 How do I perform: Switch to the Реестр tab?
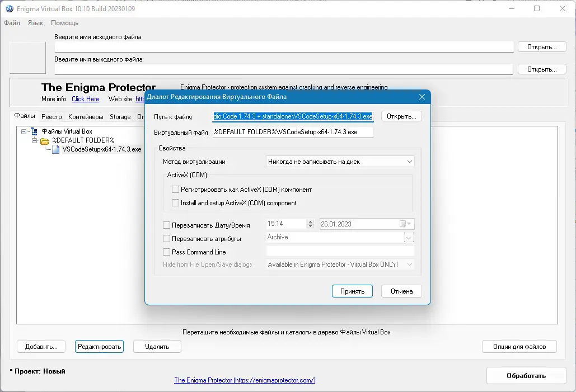coord(51,117)
